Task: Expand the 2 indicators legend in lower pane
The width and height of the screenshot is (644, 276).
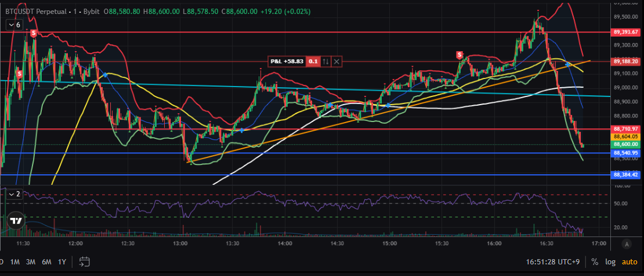Action: (14, 194)
